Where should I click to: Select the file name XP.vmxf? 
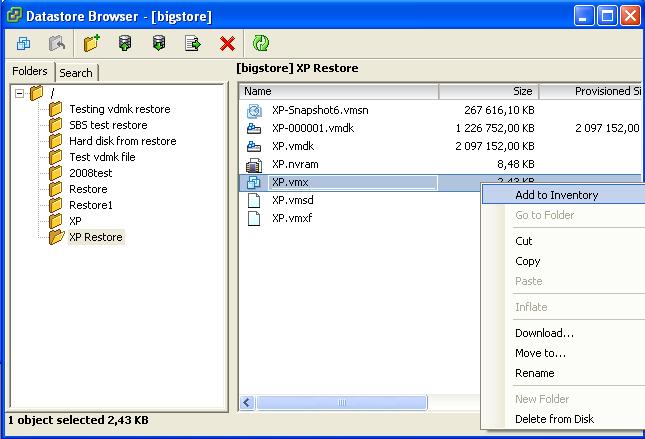[292, 218]
